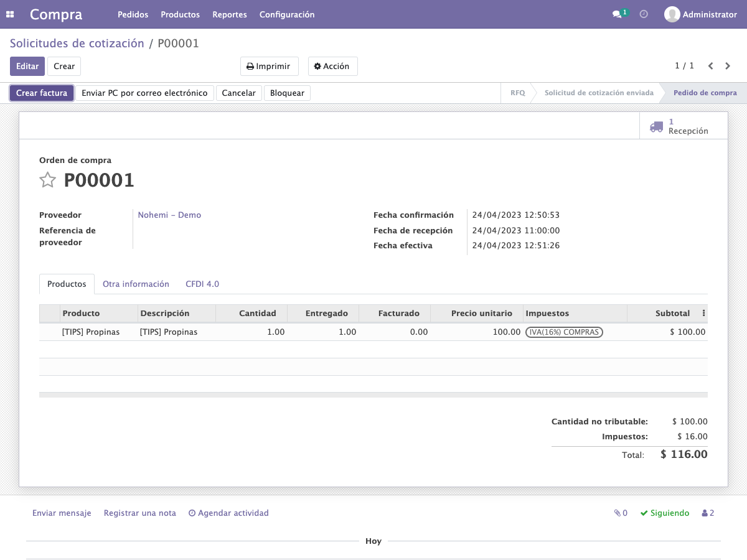Click the [TIPS] Propinas product cell

99,332
